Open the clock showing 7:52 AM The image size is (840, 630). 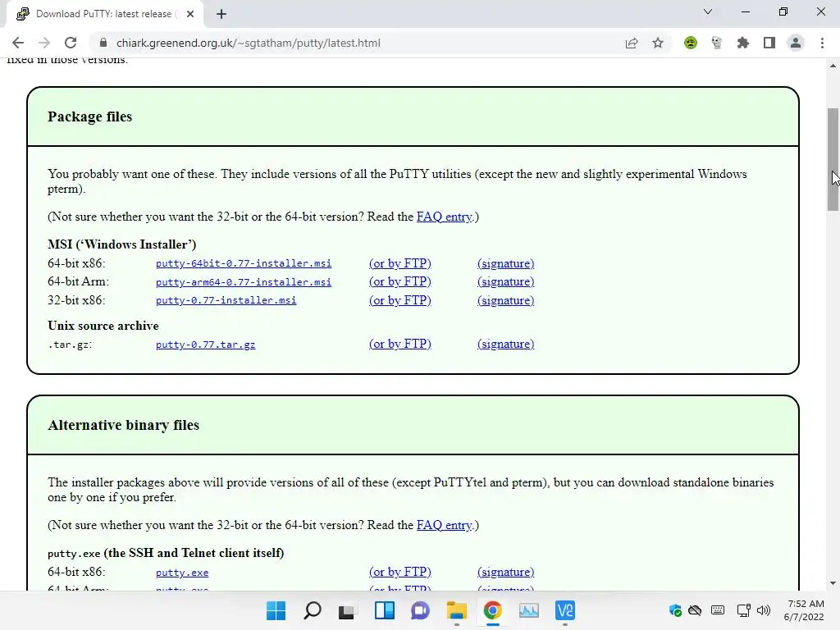(x=806, y=610)
